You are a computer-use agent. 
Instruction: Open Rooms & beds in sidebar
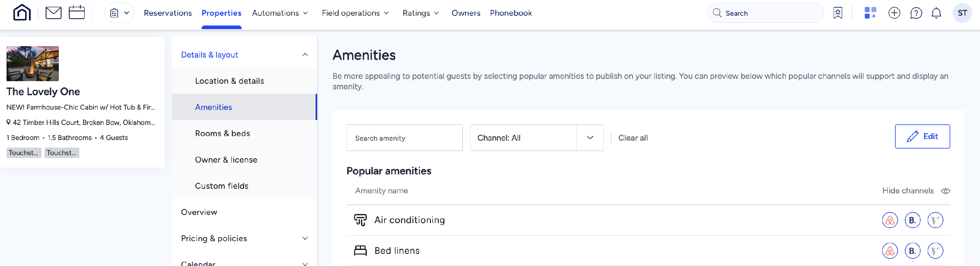coord(222,133)
